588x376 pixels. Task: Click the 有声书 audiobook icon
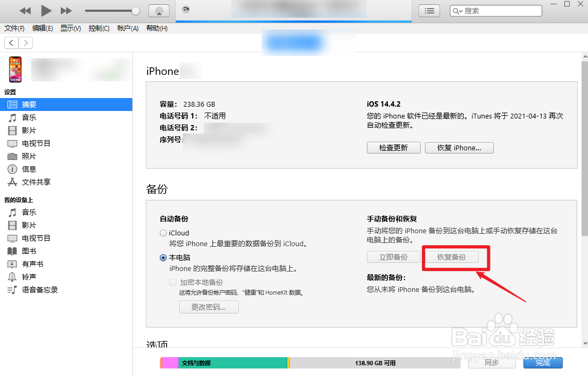12,264
